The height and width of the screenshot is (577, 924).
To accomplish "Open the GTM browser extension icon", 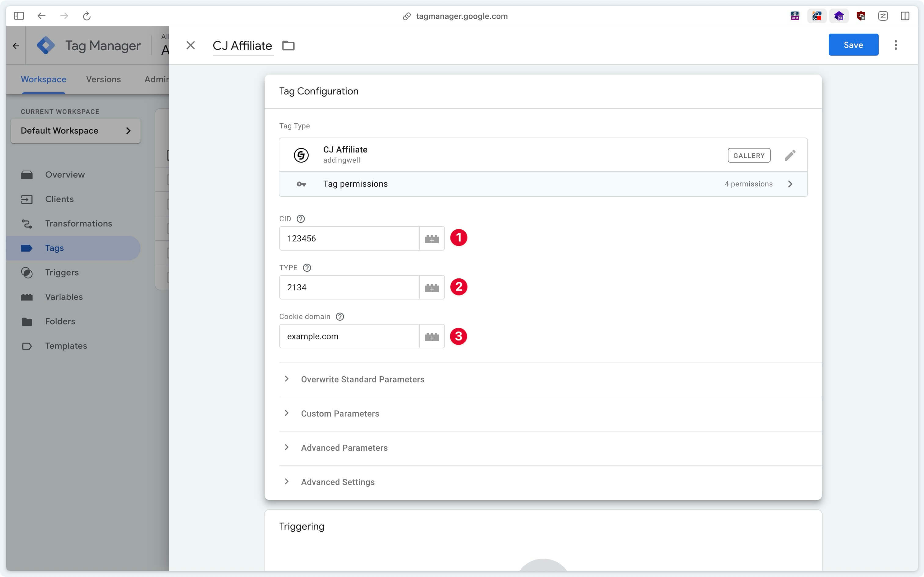I will click(x=795, y=16).
